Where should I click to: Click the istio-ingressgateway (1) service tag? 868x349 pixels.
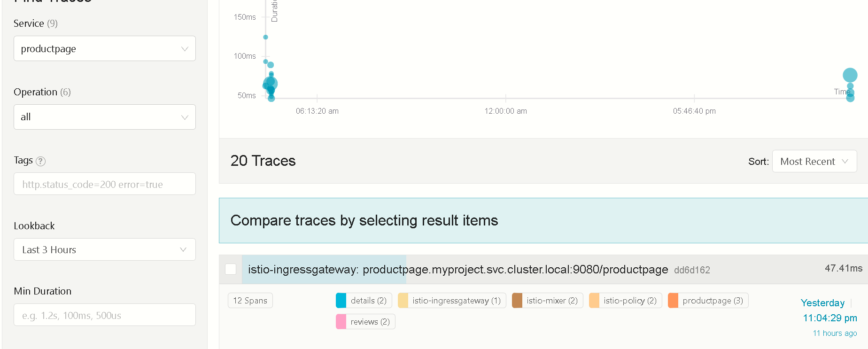[x=452, y=301]
